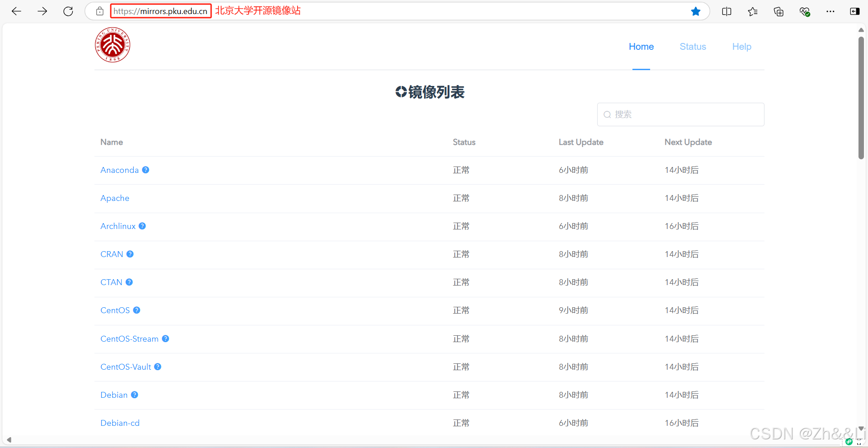Focus the 搜索 search input field
The height and width of the screenshot is (448, 868).
point(680,114)
